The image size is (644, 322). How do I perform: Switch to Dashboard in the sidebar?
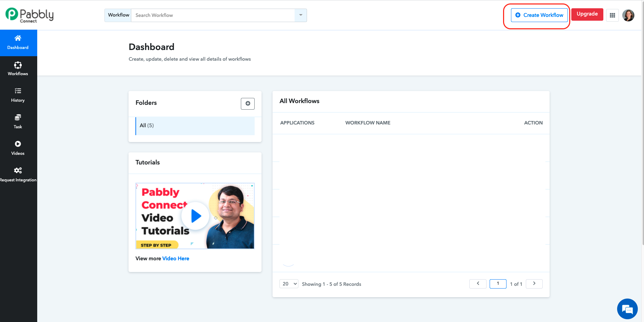(18, 42)
